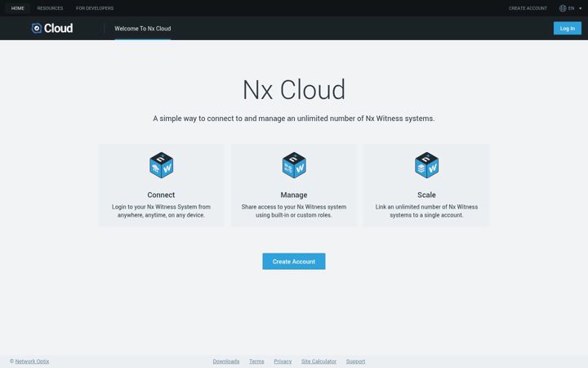Open the Terms footer link
This screenshot has width=588, height=368.
(x=256, y=361)
